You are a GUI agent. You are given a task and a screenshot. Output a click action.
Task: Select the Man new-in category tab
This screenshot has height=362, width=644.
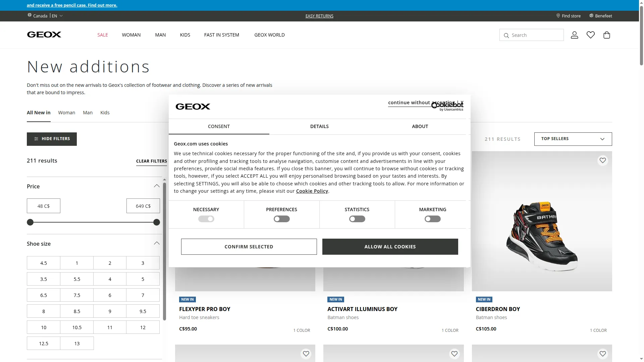(88, 113)
